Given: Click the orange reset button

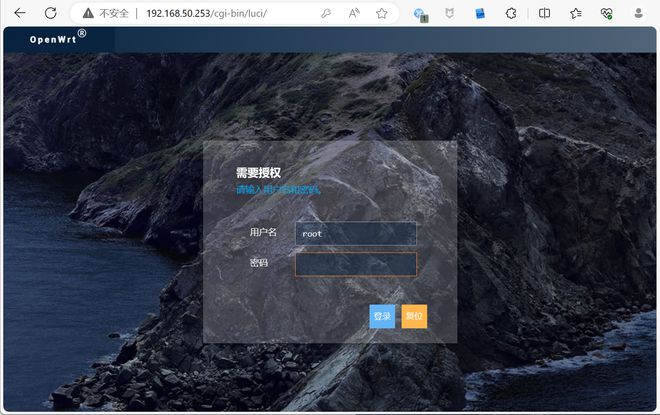Looking at the screenshot, I should [414, 316].
